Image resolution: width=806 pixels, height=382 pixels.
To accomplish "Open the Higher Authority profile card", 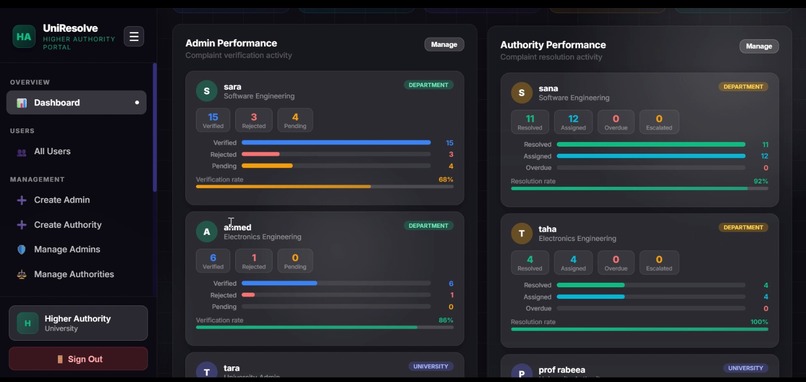I will pyautogui.click(x=78, y=323).
